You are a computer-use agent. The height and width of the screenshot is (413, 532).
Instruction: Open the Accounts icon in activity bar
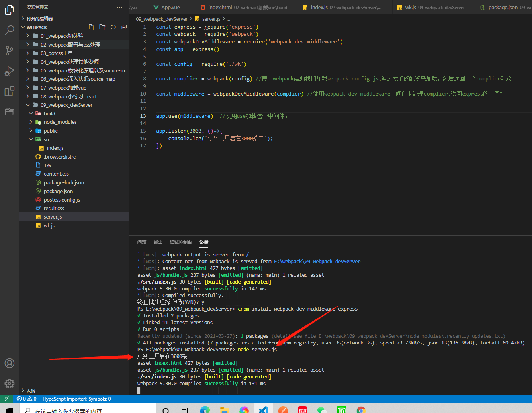[9, 363]
